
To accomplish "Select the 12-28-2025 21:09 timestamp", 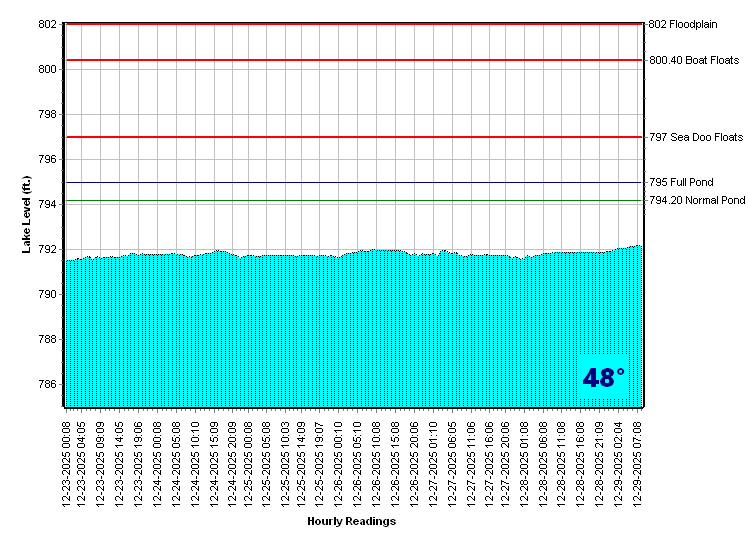I will (600, 463).
